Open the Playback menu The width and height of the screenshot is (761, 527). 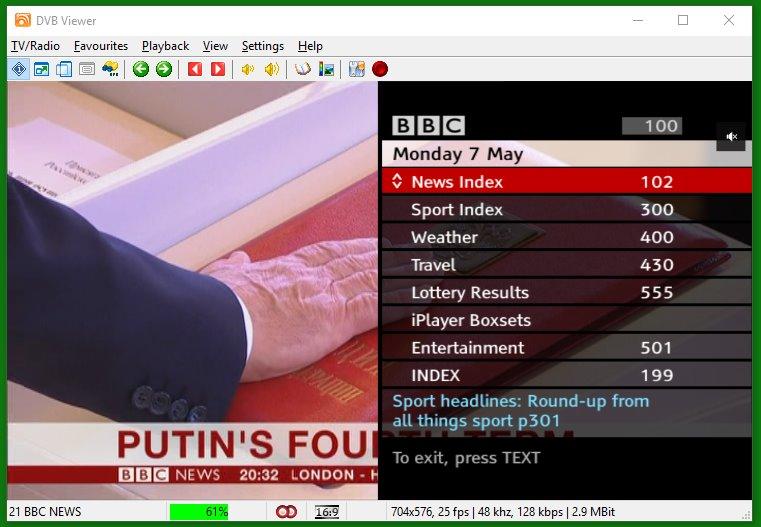tap(165, 46)
